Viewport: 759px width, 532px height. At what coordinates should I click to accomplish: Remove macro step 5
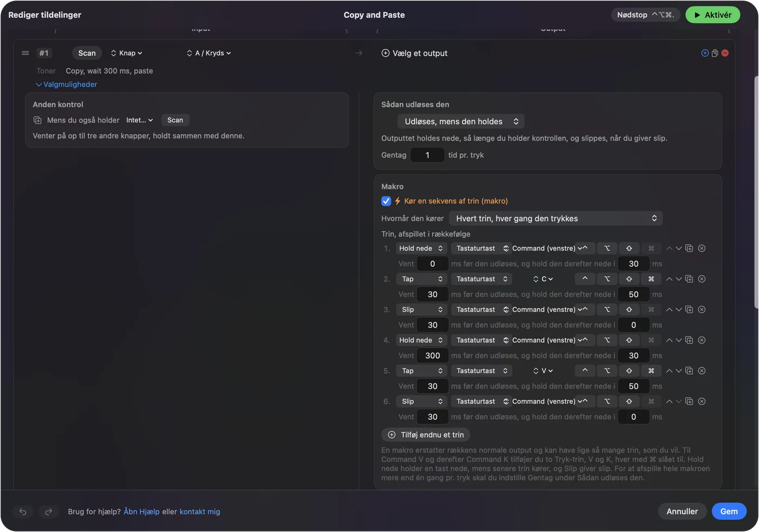click(x=702, y=371)
